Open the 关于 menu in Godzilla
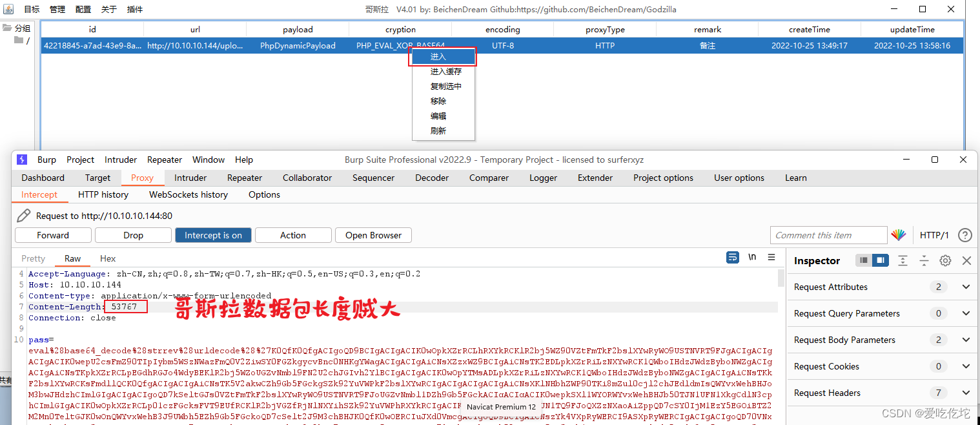Viewport: 980px width, 425px height. tap(109, 10)
